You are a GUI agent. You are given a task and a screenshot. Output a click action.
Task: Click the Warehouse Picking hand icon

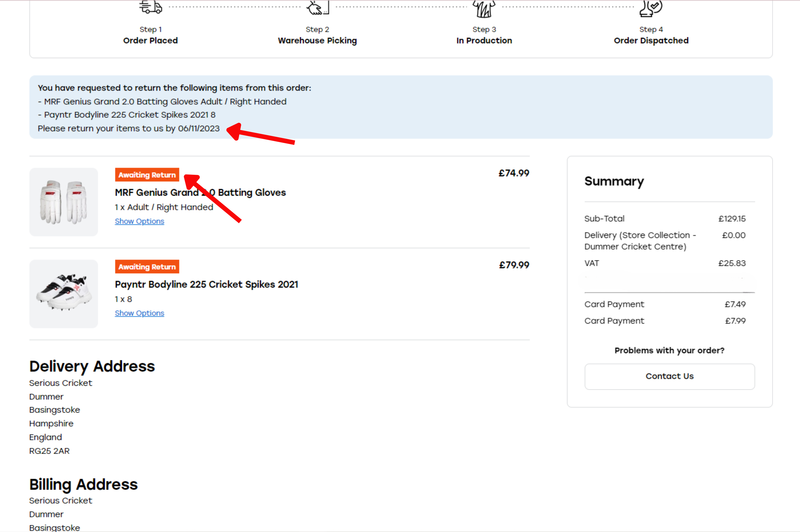(x=318, y=7)
